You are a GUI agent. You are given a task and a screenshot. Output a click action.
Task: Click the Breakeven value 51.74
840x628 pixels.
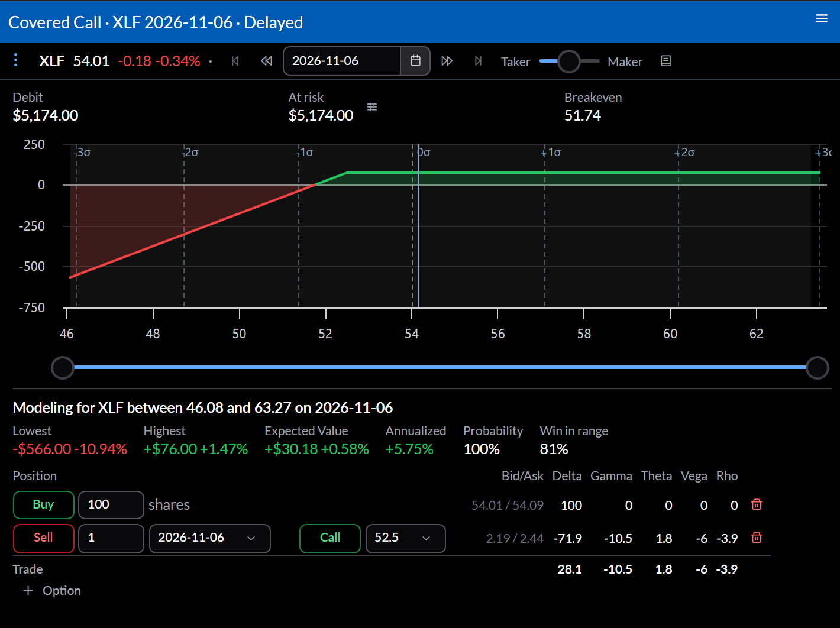tap(583, 115)
